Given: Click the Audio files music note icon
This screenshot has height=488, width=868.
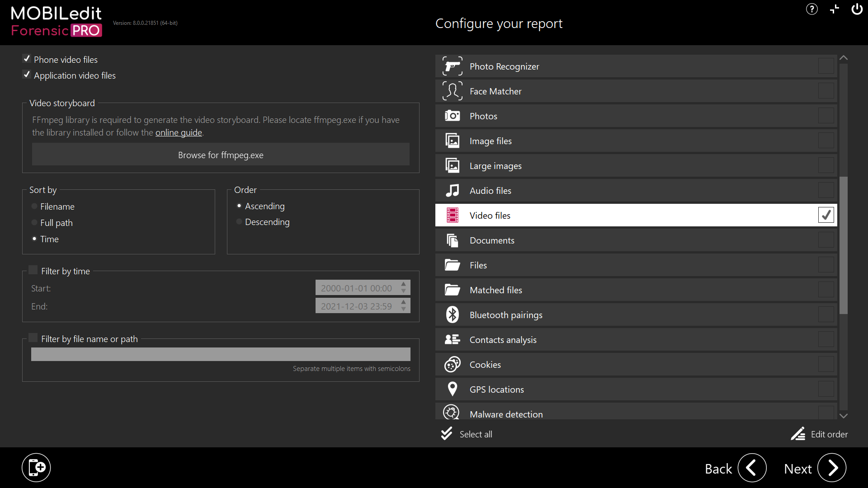Looking at the screenshot, I should 452,191.
